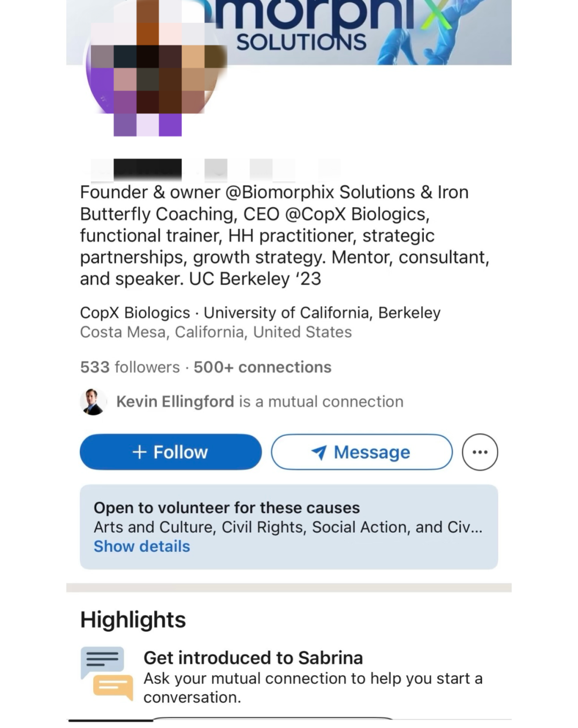Tap the Open to volunteer causes card
This screenshot has height=728, width=578.
click(x=289, y=527)
